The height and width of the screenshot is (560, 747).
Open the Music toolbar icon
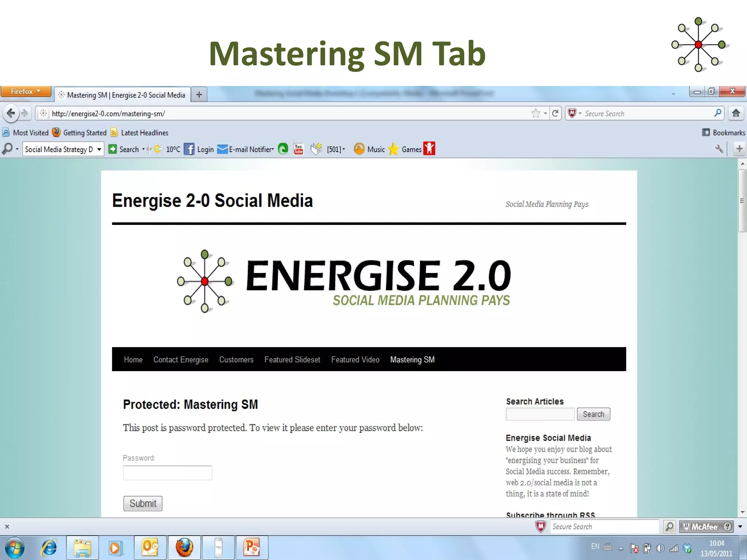click(359, 149)
